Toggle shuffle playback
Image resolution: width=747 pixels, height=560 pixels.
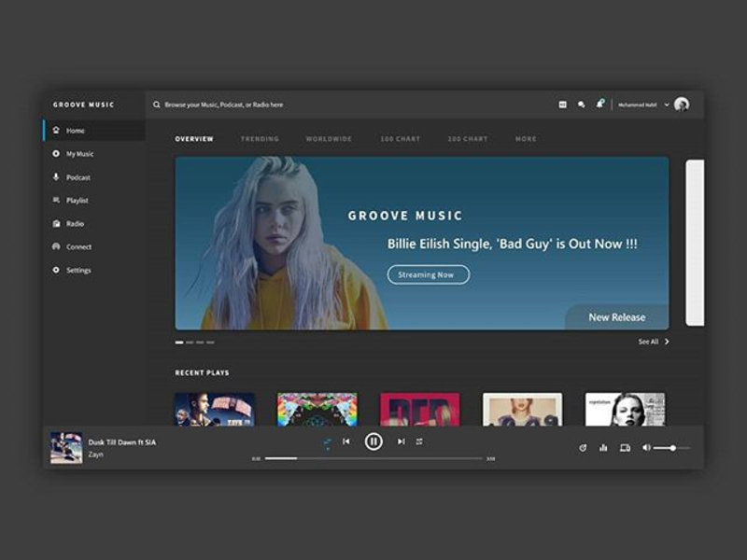327,441
